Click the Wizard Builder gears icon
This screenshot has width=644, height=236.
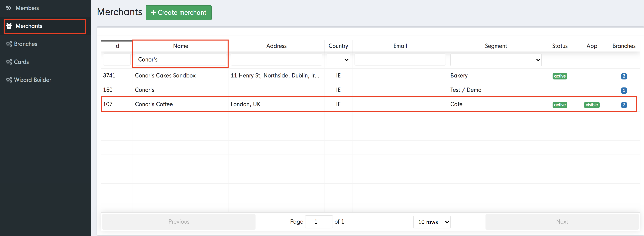click(x=9, y=80)
